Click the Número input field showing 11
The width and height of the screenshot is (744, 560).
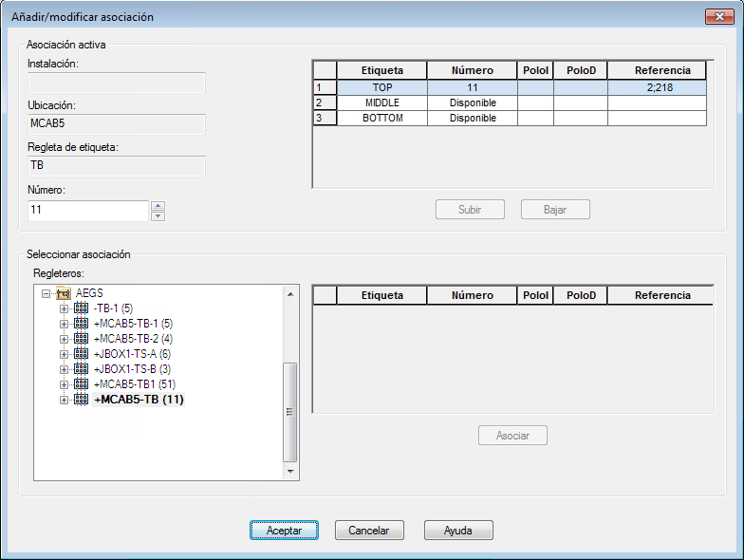(x=88, y=211)
